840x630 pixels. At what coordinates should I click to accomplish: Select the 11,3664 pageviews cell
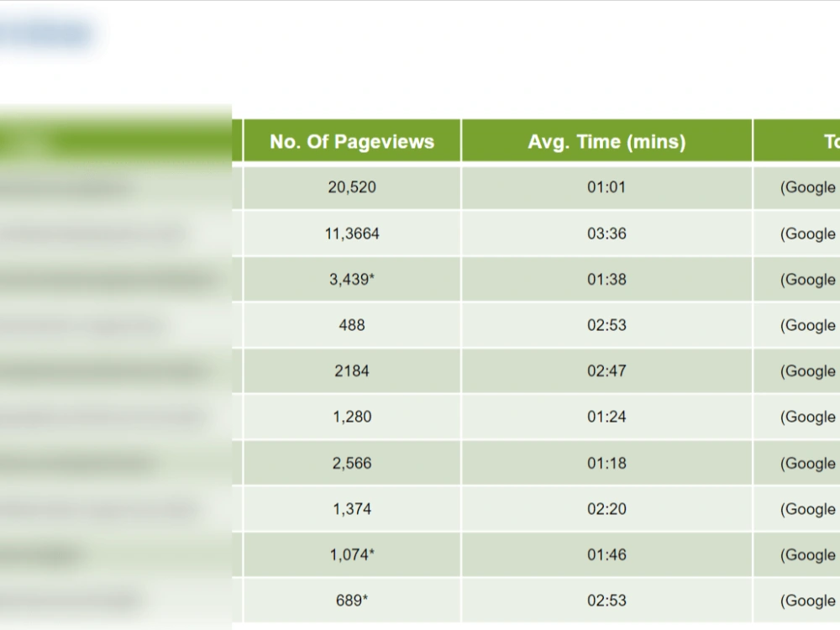352,234
